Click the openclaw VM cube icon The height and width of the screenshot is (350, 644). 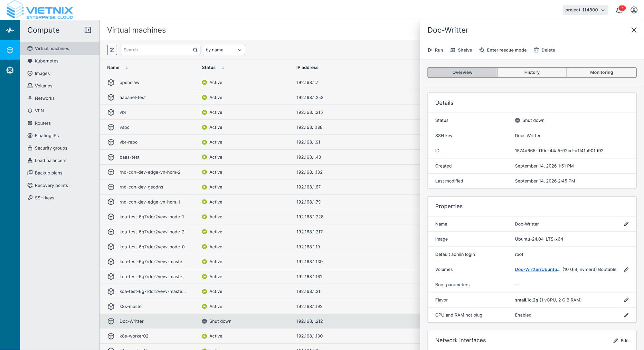click(x=111, y=82)
